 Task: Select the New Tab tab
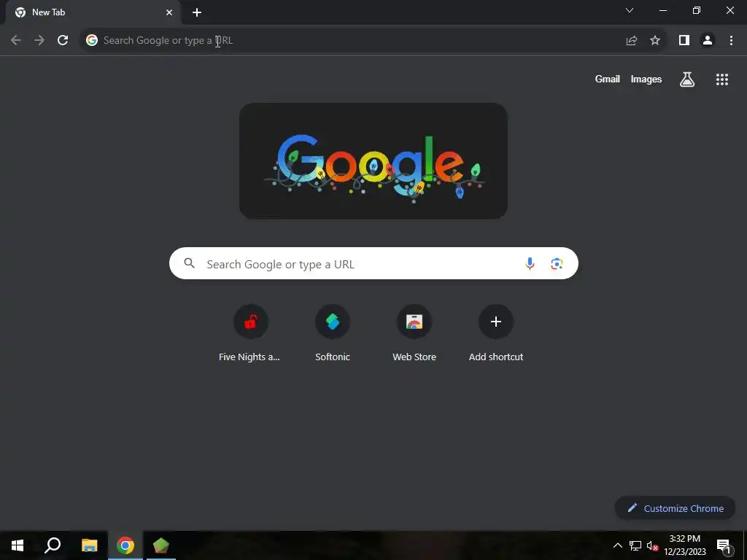pos(93,12)
